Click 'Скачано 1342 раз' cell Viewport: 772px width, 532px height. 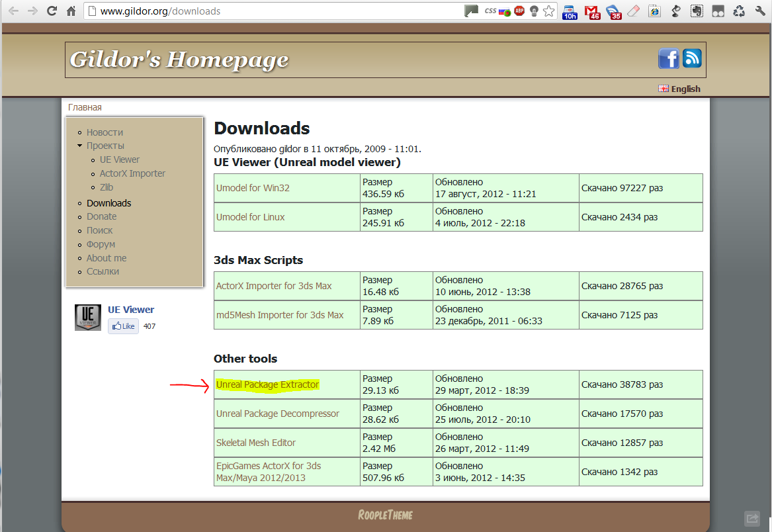(640, 472)
